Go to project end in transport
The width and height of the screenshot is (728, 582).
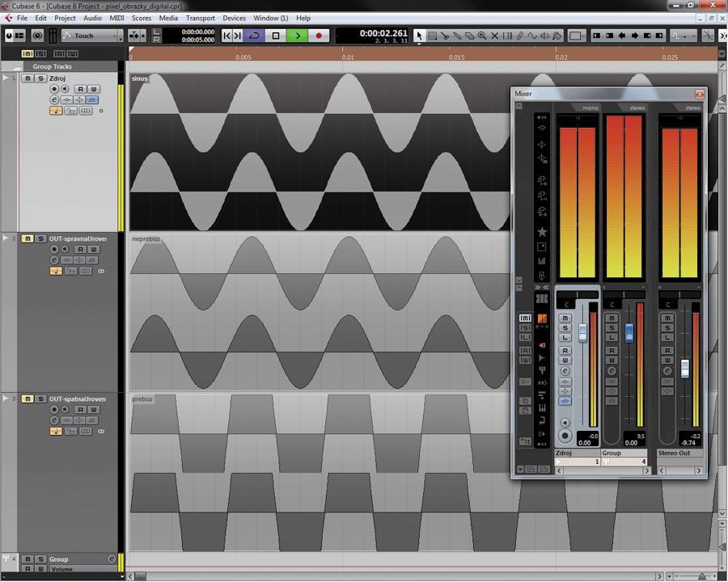[x=237, y=36]
